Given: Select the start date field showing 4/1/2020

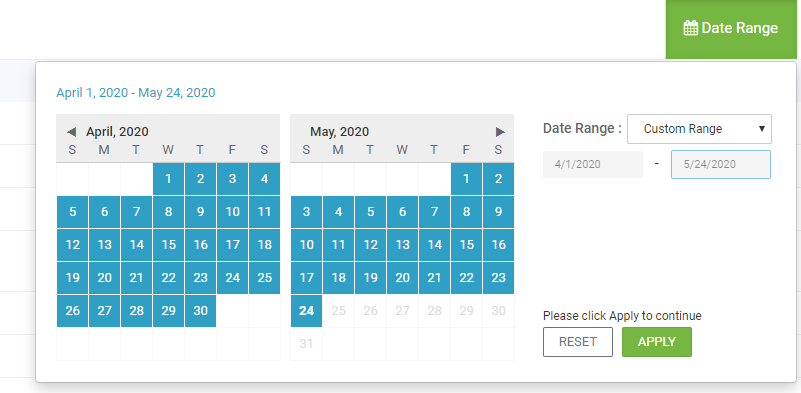Looking at the screenshot, I should point(593,165).
